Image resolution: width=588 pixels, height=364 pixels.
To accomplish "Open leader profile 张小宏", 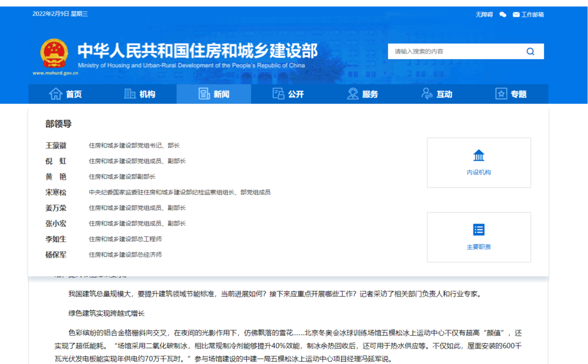I will pos(56,224).
